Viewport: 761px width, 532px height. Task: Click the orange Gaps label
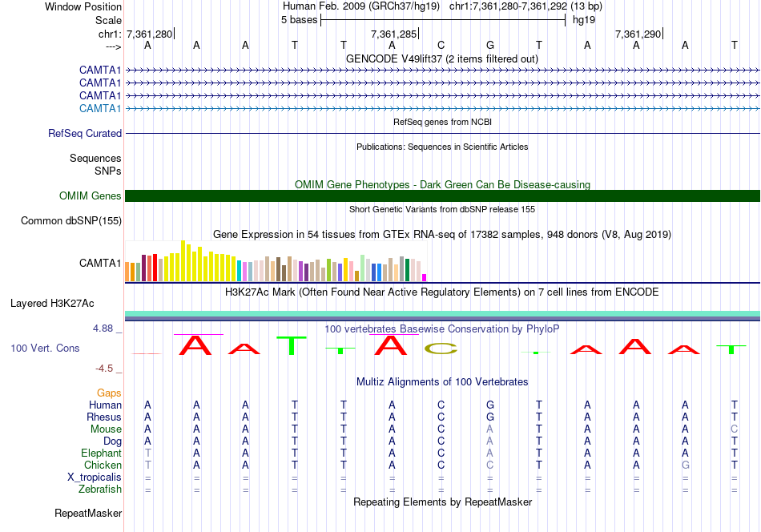point(109,393)
